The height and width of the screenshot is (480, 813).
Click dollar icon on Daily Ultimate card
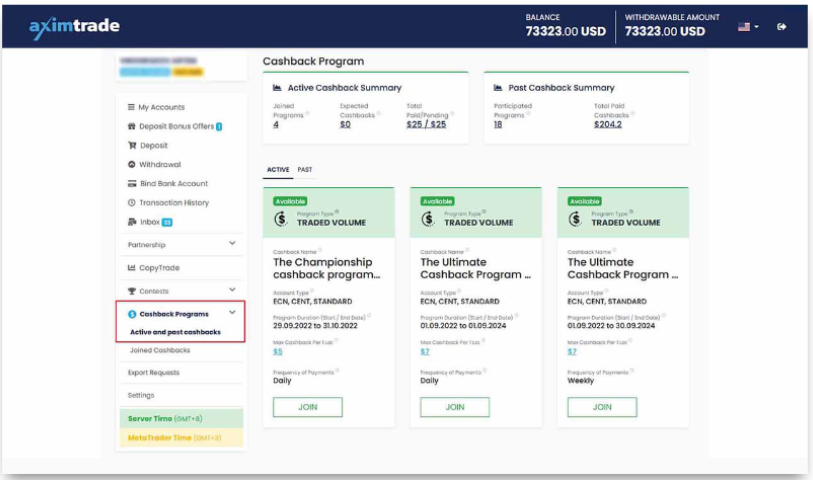[428, 219]
